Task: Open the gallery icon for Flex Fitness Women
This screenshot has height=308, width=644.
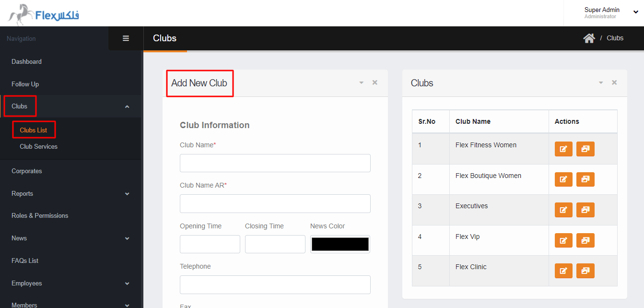Action: pyautogui.click(x=585, y=149)
